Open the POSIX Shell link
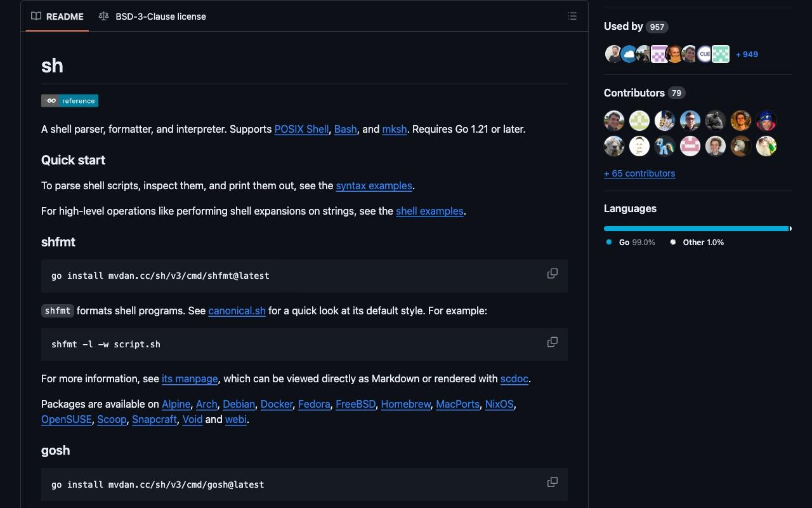Viewport: 812px width, 508px height. (x=301, y=129)
